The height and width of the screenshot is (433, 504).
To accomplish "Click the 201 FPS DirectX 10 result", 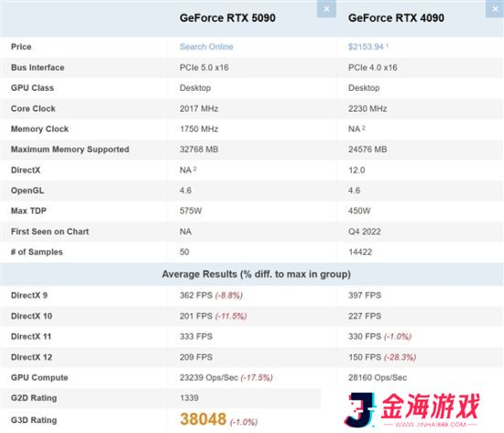I will point(196,316).
